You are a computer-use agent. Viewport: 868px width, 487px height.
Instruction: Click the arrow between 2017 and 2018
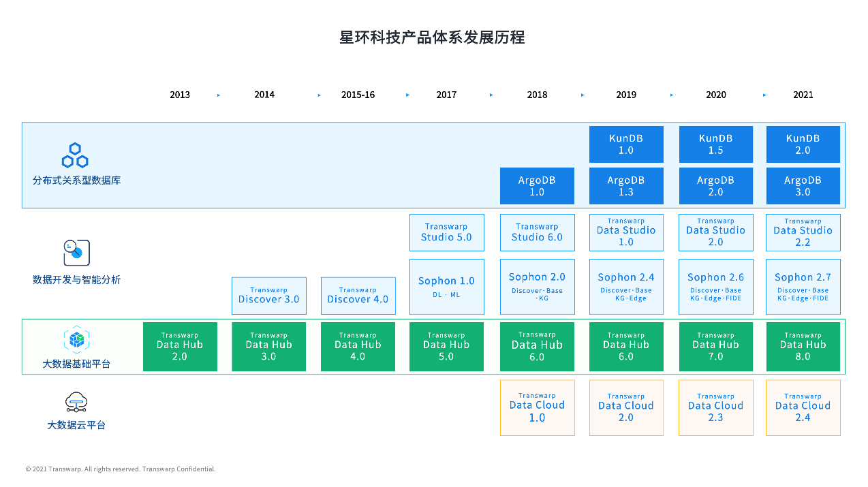coord(491,95)
